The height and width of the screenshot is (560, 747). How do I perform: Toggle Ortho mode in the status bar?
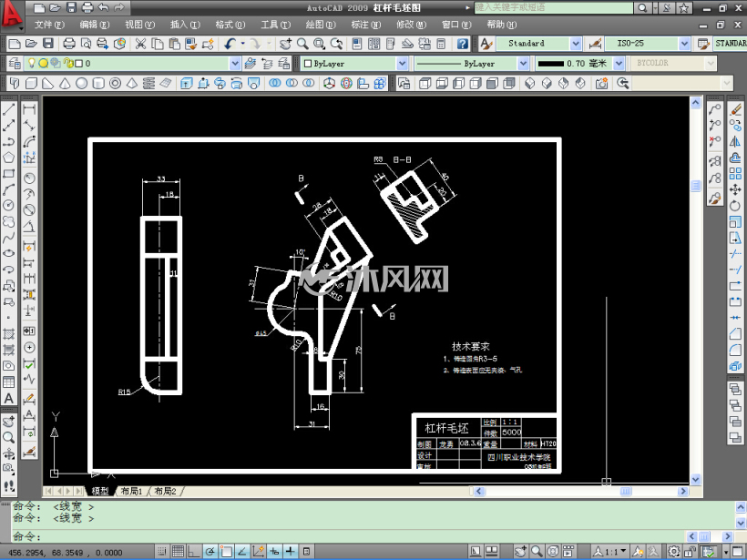click(x=193, y=552)
